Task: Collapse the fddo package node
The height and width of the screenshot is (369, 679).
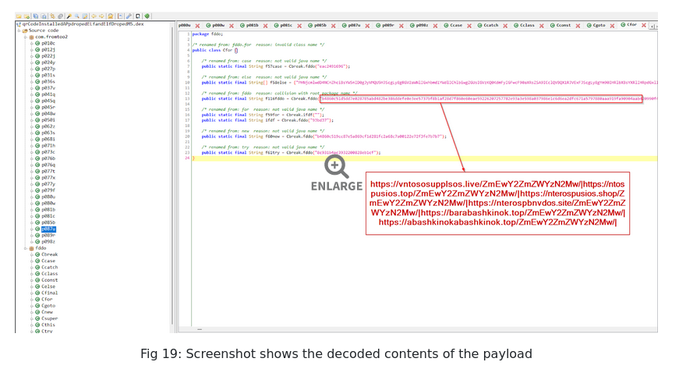Action: 26,249
